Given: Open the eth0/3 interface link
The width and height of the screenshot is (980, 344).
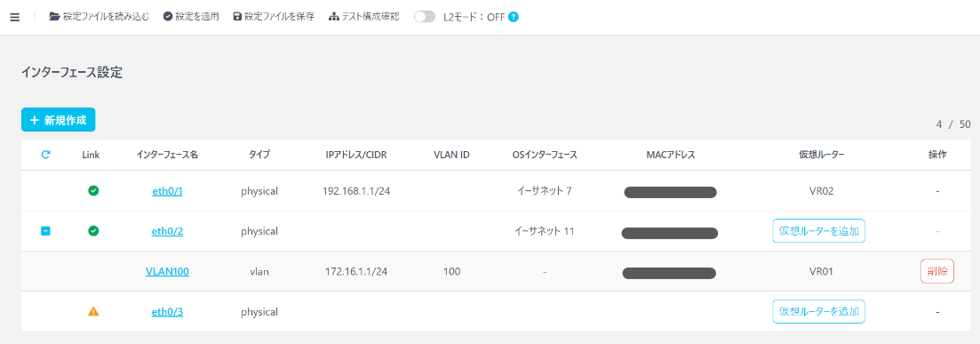Looking at the screenshot, I should point(168,311).
